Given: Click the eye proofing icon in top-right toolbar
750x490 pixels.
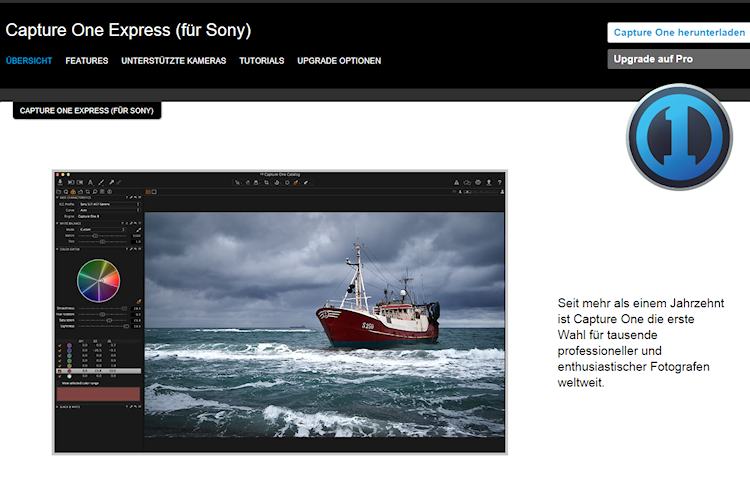Looking at the screenshot, I should coord(478,182).
